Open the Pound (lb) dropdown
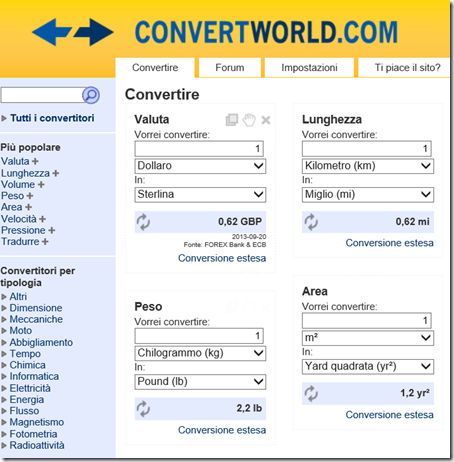Screen dimensions: 454x462 tap(200, 382)
